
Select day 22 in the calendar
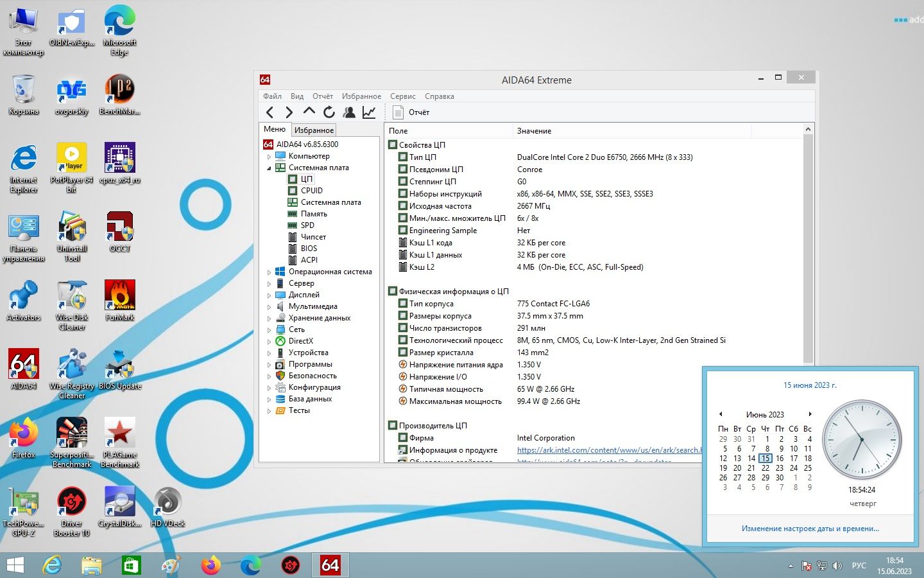766,468
